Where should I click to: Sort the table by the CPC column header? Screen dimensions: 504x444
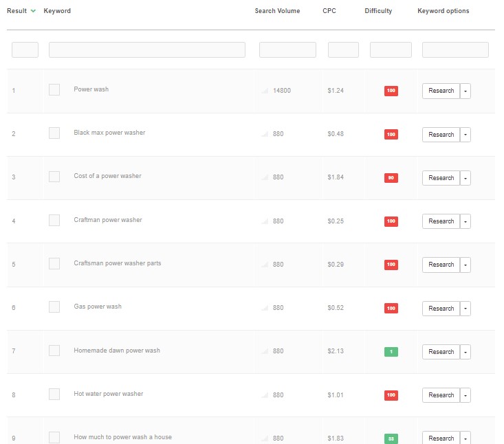[329, 11]
